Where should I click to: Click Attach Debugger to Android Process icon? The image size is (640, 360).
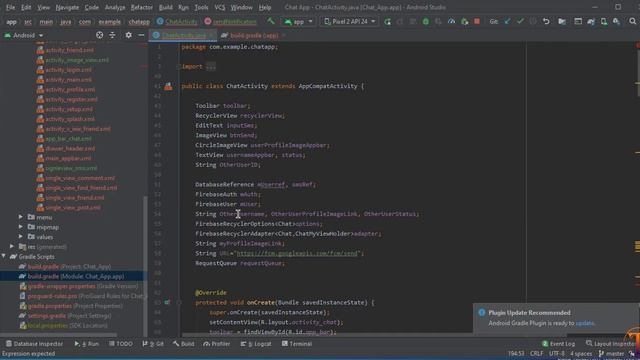pyautogui.click(x=464, y=21)
